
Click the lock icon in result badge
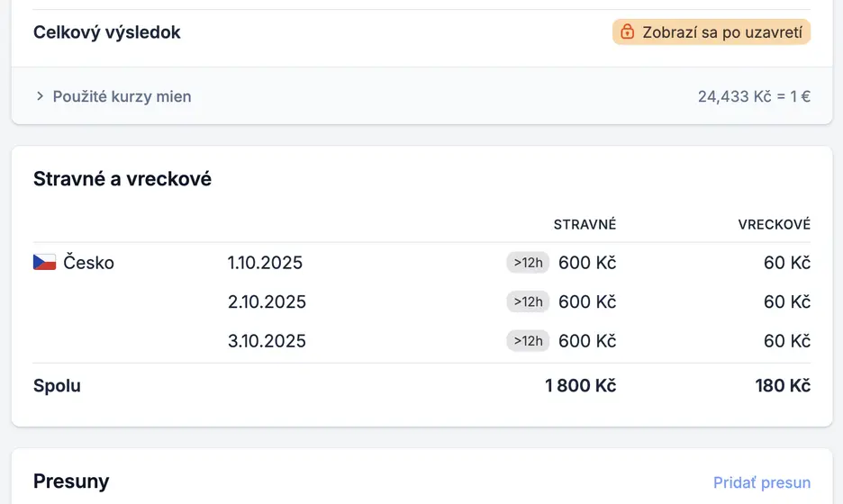pos(628,32)
